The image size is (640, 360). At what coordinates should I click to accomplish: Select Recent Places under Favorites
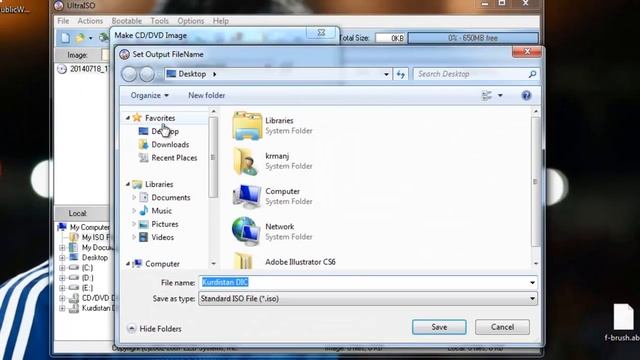pyautogui.click(x=174, y=158)
